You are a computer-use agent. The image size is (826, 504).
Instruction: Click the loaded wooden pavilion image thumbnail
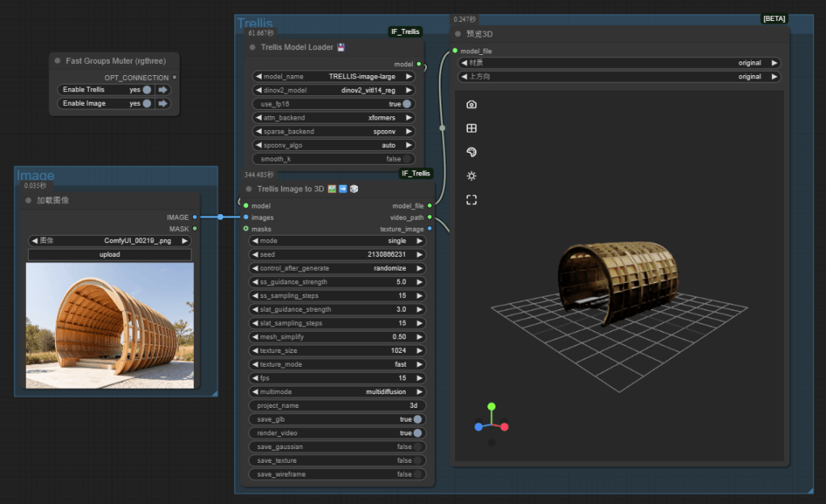coord(110,325)
